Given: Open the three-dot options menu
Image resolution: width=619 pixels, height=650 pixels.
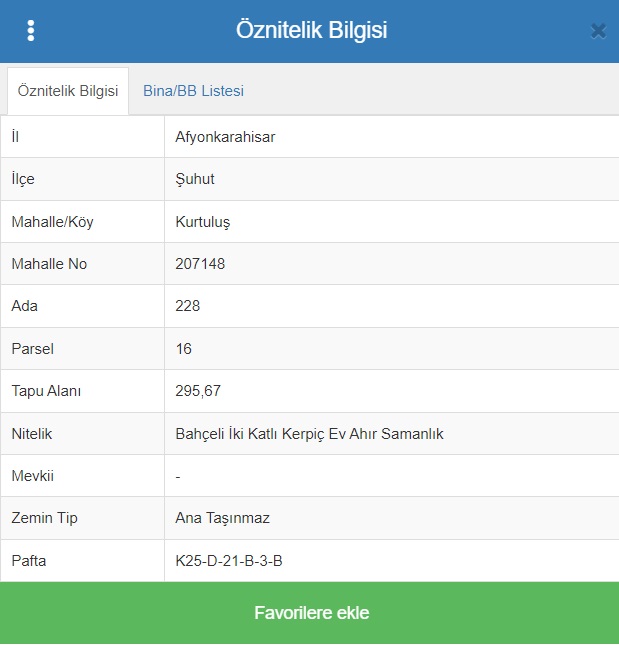Looking at the screenshot, I should pyautogui.click(x=31, y=31).
